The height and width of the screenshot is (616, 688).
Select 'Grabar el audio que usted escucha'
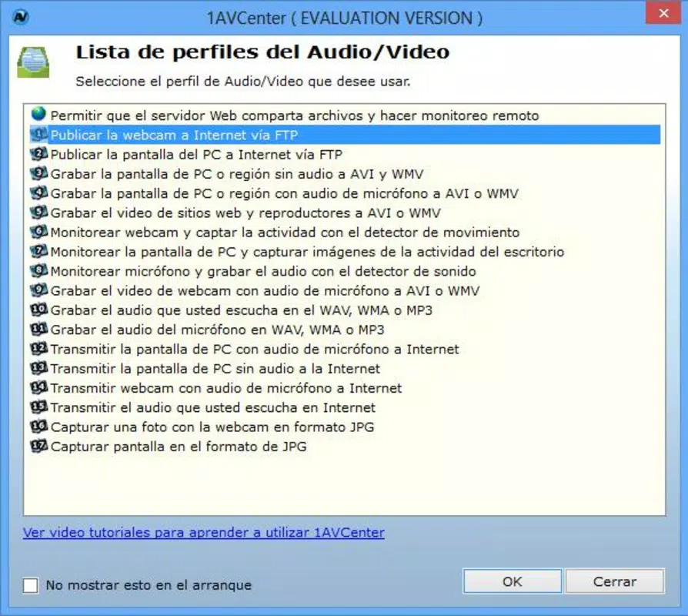pyautogui.click(x=242, y=310)
